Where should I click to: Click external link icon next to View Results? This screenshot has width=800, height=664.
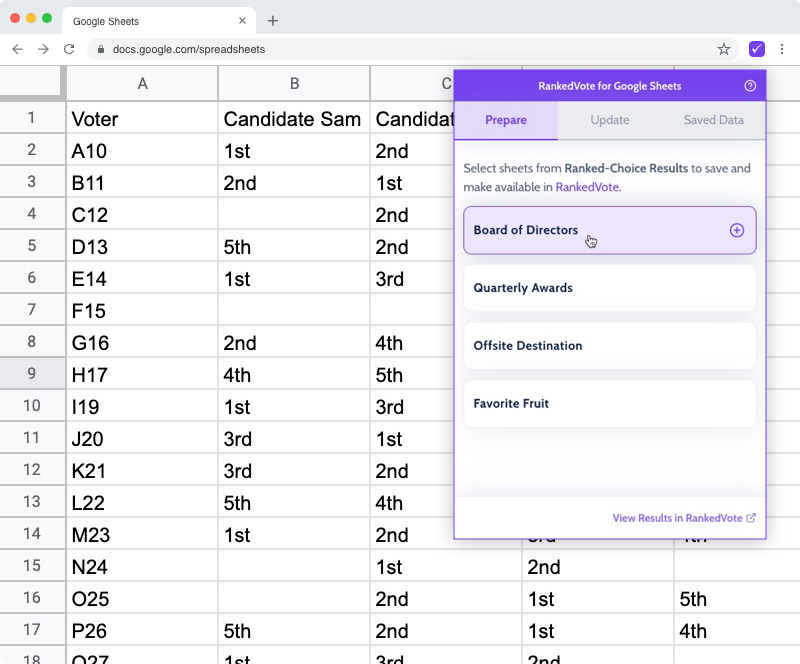pos(752,518)
